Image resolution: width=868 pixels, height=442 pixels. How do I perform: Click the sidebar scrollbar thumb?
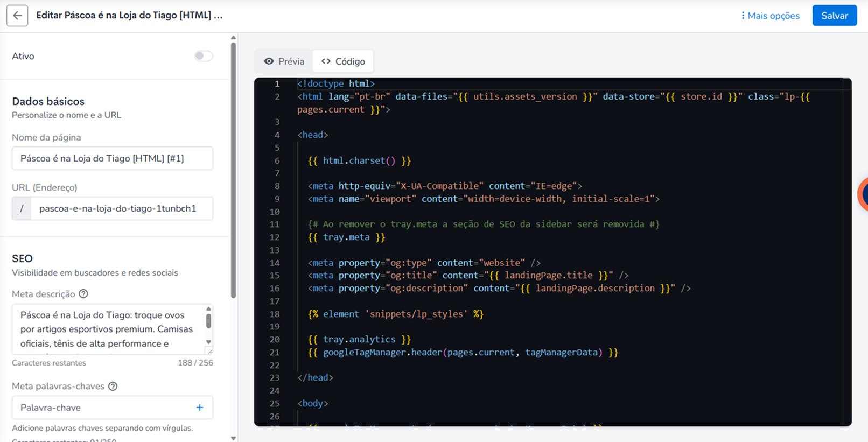pyautogui.click(x=233, y=170)
